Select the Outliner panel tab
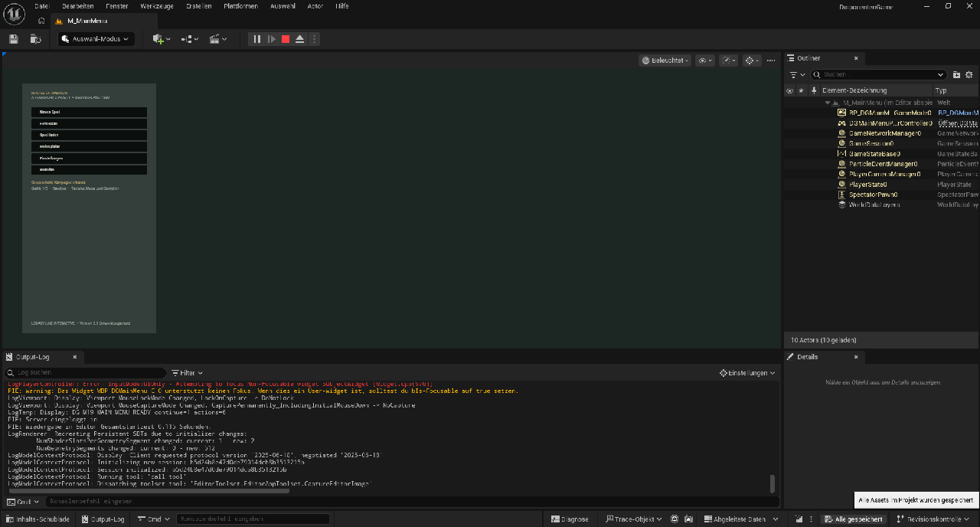Screen dimensions: 980x527 pos(808,58)
